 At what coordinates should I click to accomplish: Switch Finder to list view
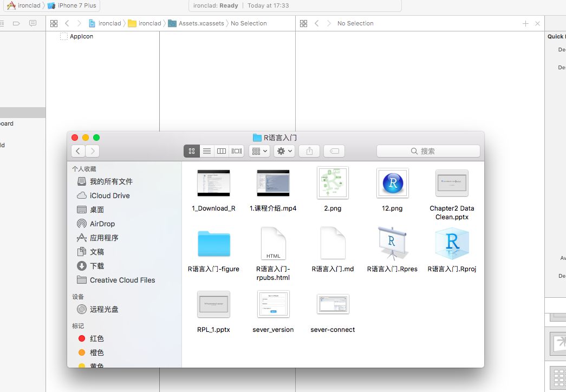click(x=207, y=151)
